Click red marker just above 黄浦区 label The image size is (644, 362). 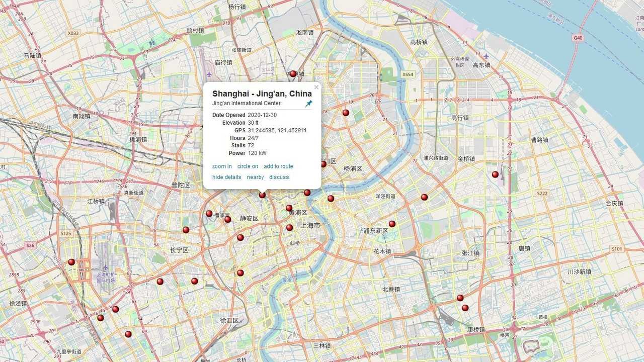(289, 208)
